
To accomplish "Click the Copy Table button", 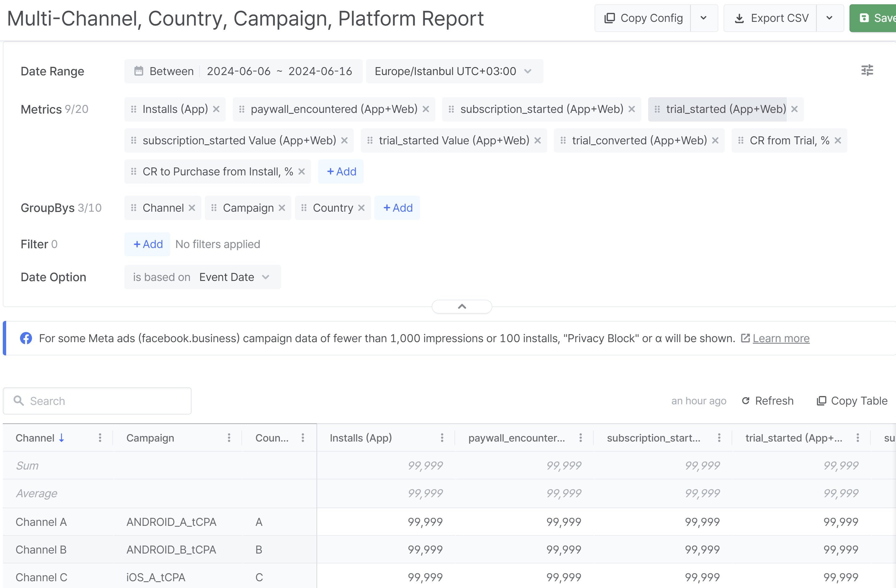I will pyautogui.click(x=852, y=401).
